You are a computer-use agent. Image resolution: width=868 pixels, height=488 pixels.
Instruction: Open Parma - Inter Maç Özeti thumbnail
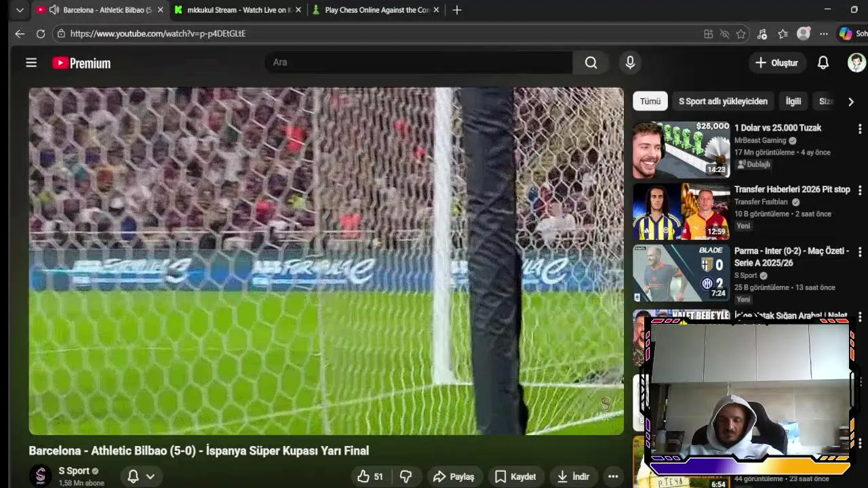coord(682,273)
